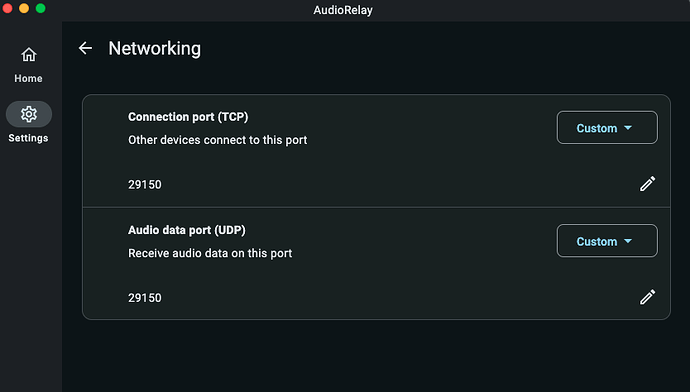690x392 pixels.
Task: Click the Audio data port (UDP) heading
Action: pyautogui.click(x=187, y=230)
